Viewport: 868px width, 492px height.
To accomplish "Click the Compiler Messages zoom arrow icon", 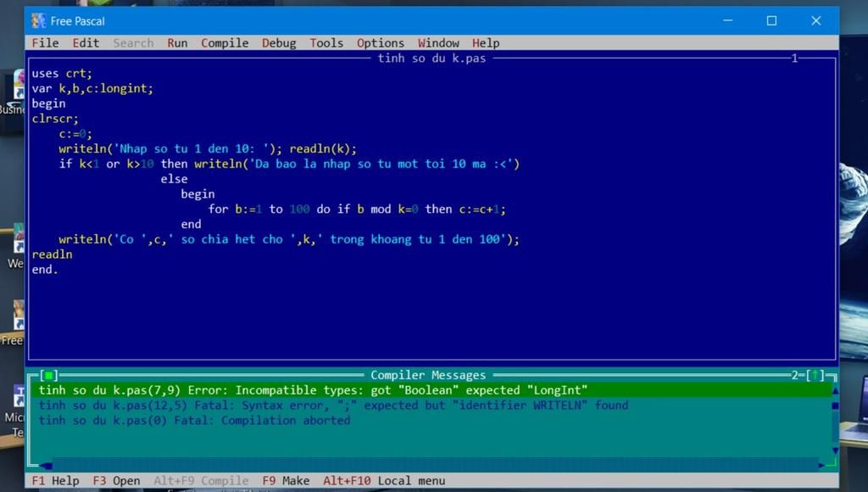I will click(815, 376).
